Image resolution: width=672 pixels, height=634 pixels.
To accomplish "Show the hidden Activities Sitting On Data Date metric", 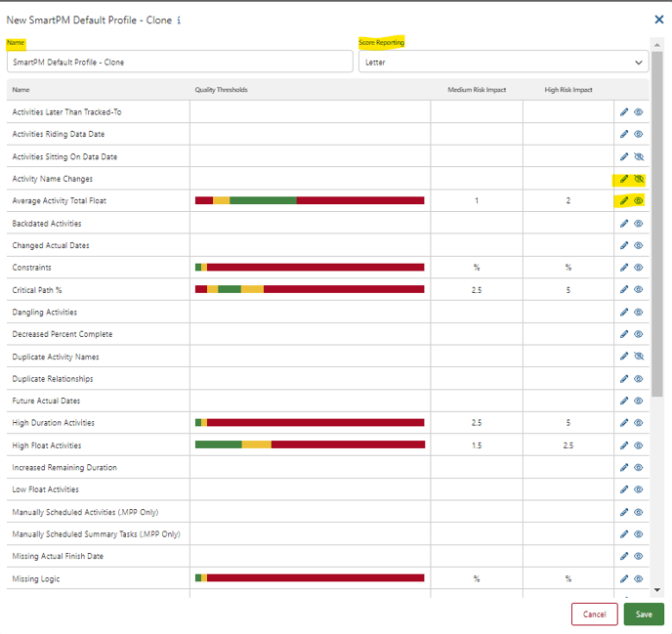I will click(639, 156).
